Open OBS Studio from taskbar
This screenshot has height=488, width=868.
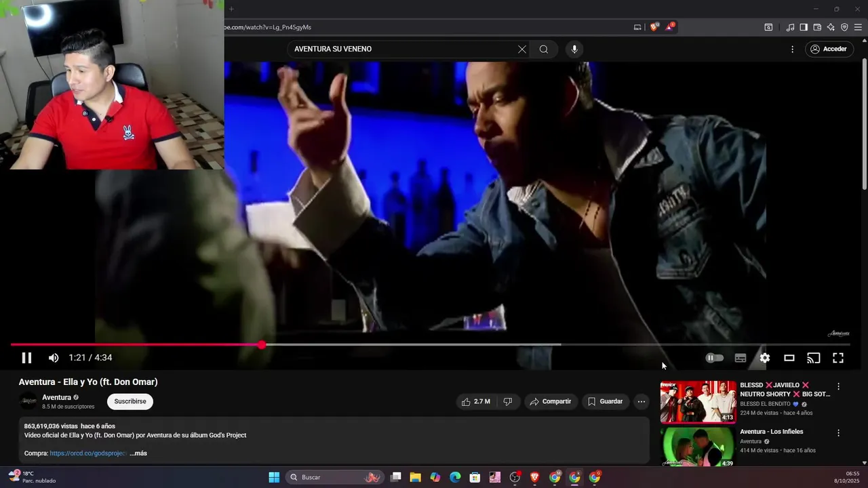click(515, 477)
